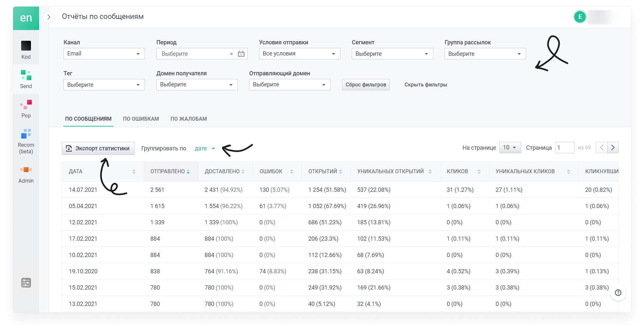This screenshot has height=332, width=644.
Task: Click the help question mark icon
Action: pos(618,293)
